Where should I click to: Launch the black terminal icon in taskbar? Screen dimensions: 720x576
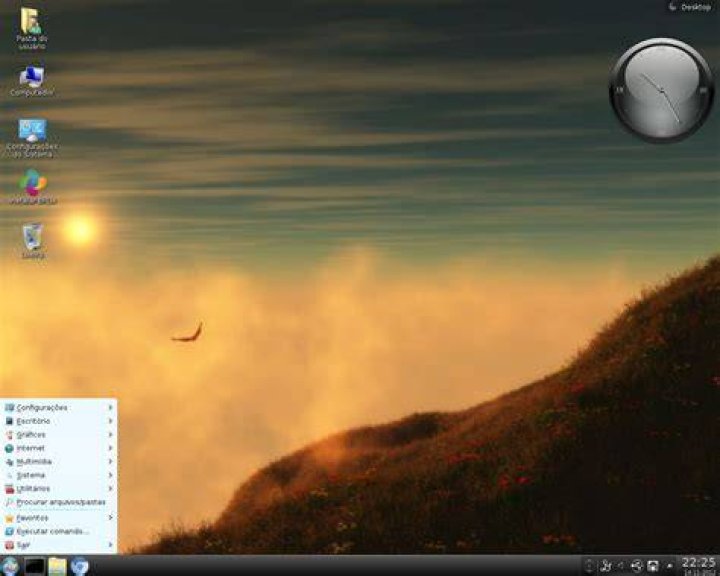pyautogui.click(x=34, y=566)
